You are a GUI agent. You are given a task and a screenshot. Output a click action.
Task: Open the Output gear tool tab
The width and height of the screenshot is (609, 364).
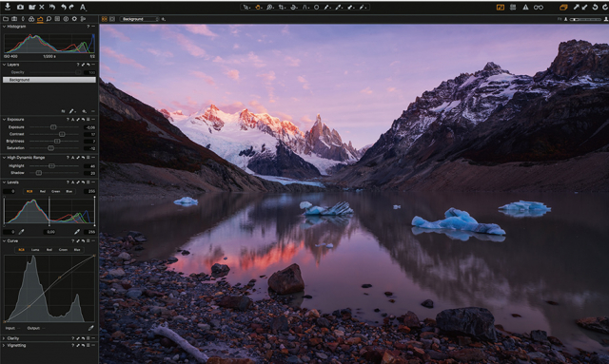(x=74, y=19)
